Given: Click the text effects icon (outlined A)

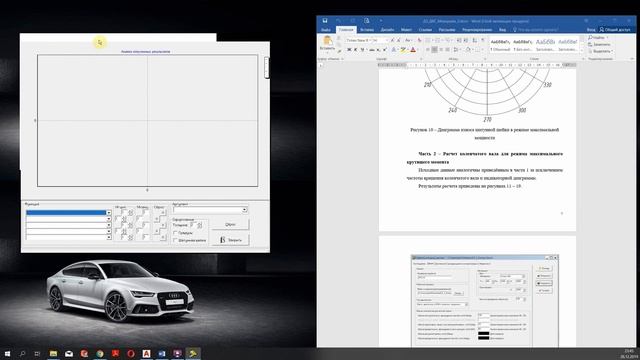Looking at the screenshot, I should click(393, 50).
